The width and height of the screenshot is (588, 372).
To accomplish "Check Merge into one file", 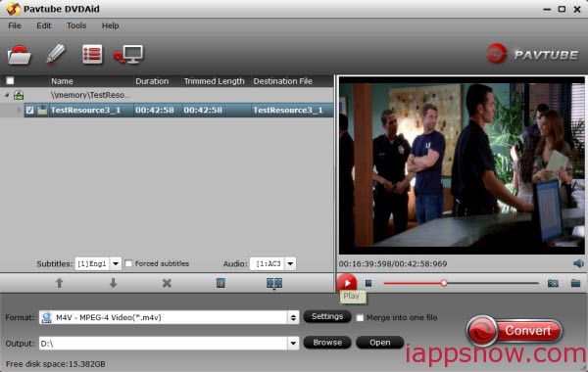I will (x=360, y=318).
